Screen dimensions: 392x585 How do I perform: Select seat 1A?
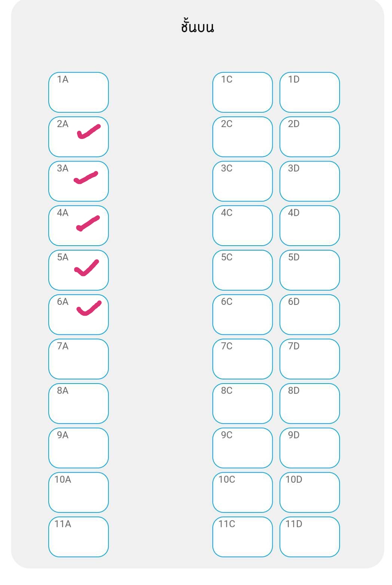pos(78,92)
